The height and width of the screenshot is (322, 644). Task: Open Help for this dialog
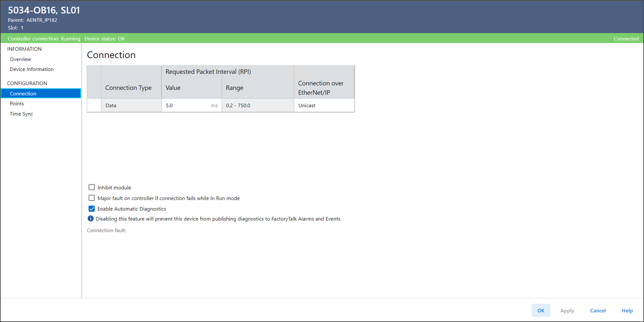(627, 310)
